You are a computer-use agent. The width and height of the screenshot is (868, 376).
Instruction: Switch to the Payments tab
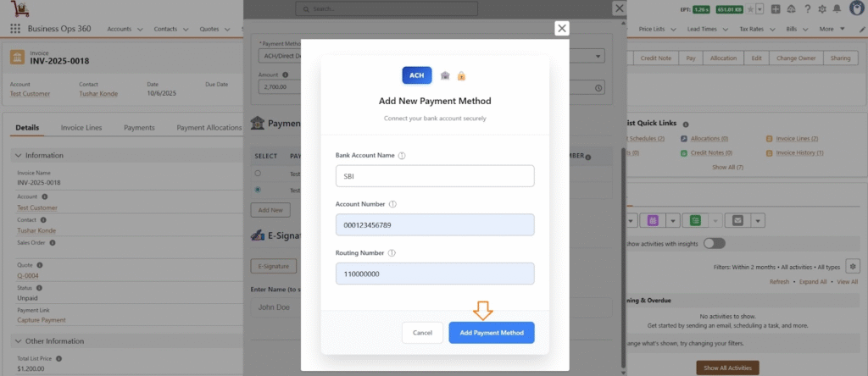pos(139,128)
